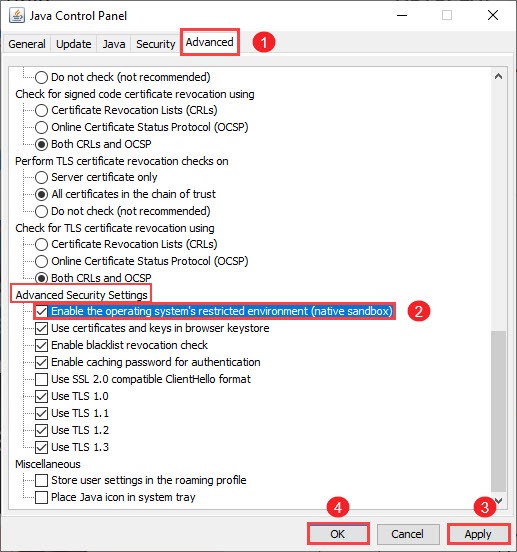517x552 pixels.
Task: Switch to the Update tab
Action: pyautogui.click(x=74, y=44)
